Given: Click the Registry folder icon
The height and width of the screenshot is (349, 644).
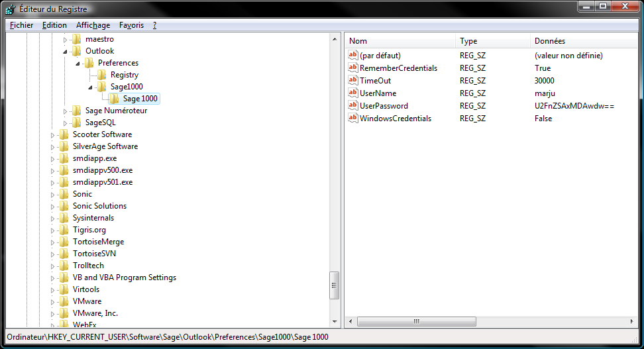Looking at the screenshot, I should click(x=102, y=75).
